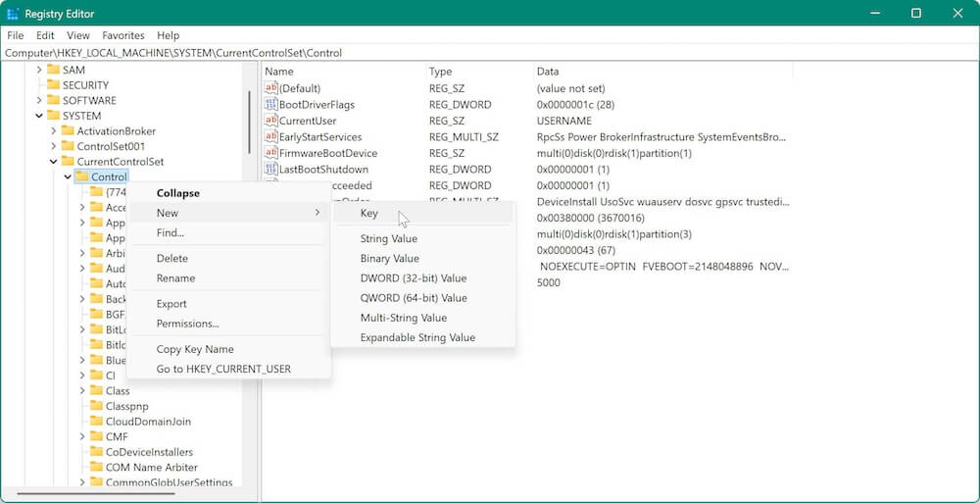The width and height of the screenshot is (980, 503).
Task: Click the FirmwareBootDevice value icon
Action: pyautogui.click(x=271, y=153)
